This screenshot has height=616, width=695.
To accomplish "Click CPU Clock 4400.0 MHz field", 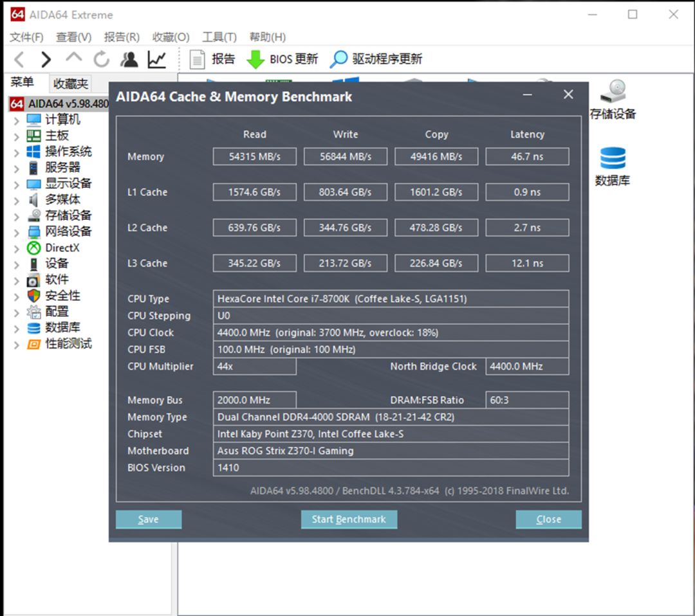I will (x=391, y=332).
